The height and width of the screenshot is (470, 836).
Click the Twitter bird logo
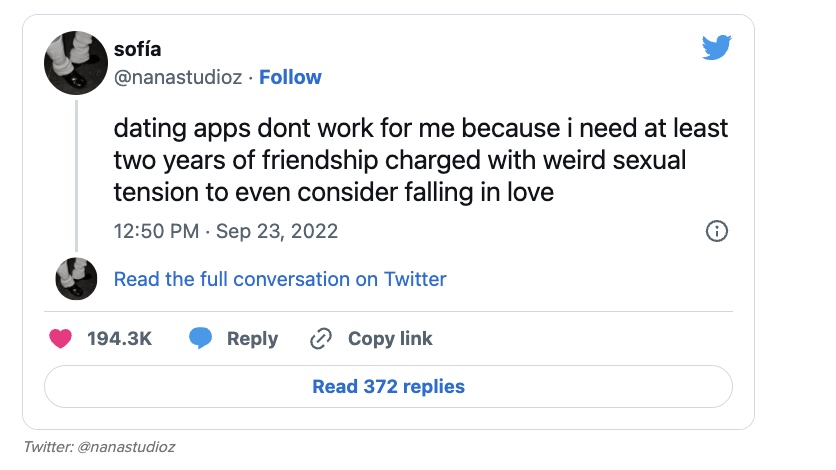716,48
